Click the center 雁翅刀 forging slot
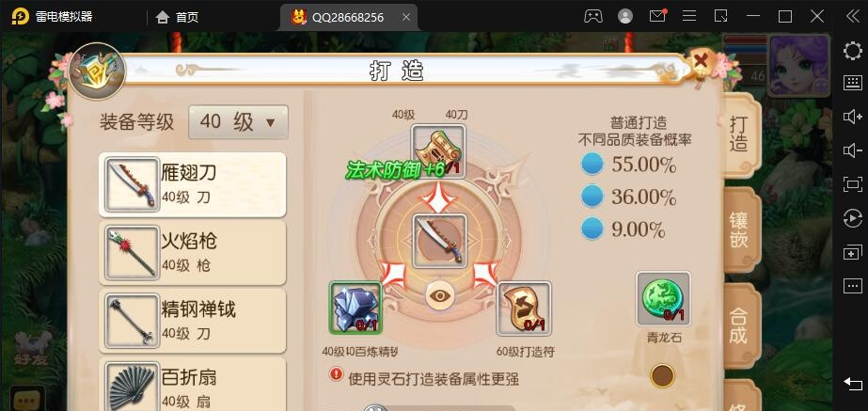This screenshot has width=868, height=411. [439, 242]
